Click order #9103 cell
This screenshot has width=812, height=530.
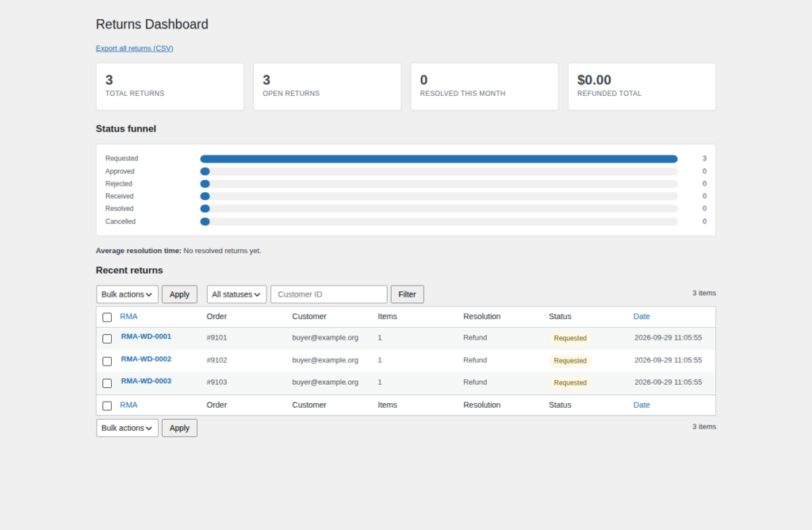[x=217, y=382]
